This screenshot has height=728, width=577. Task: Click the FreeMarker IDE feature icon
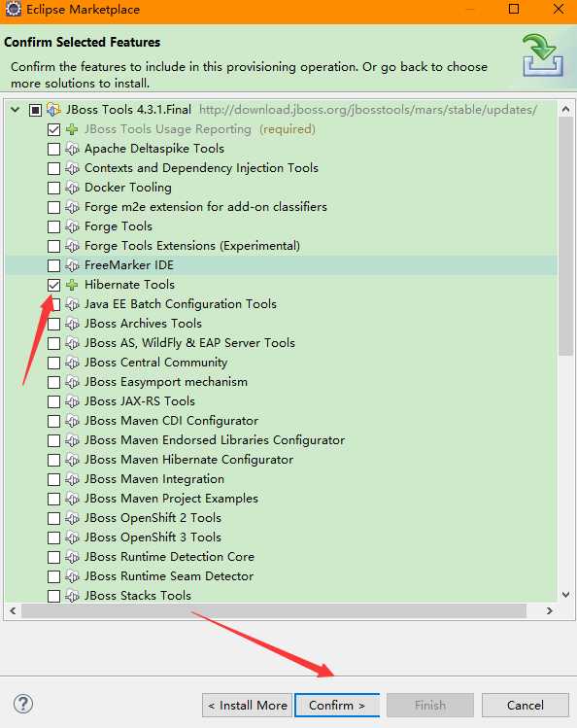click(x=72, y=265)
